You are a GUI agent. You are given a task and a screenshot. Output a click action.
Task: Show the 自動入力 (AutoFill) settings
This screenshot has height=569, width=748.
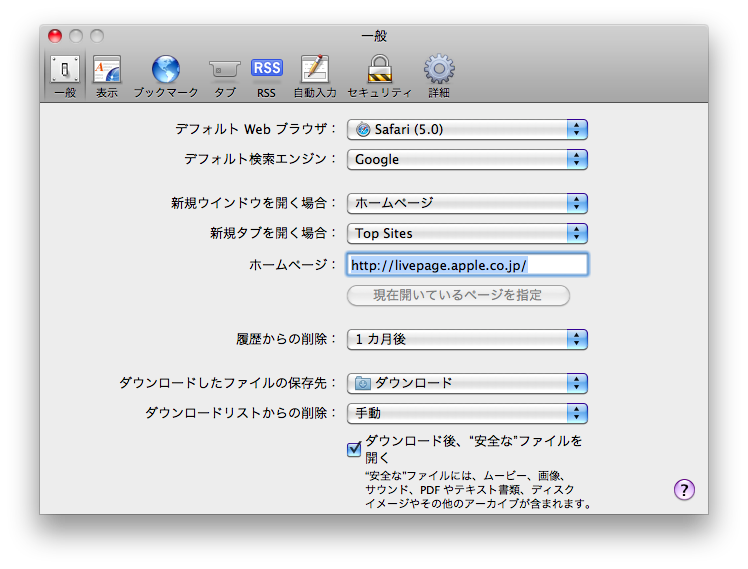(x=315, y=76)
